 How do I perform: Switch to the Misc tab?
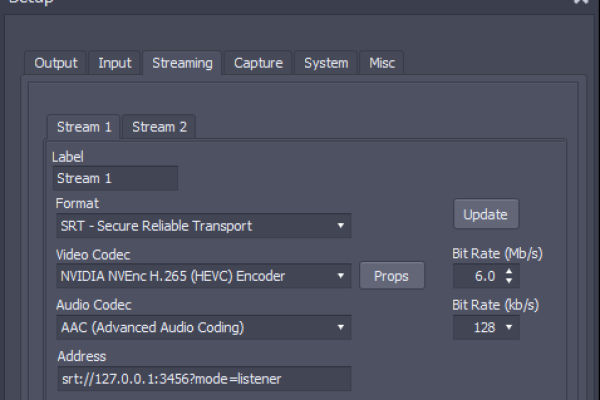tap(381, 63)
